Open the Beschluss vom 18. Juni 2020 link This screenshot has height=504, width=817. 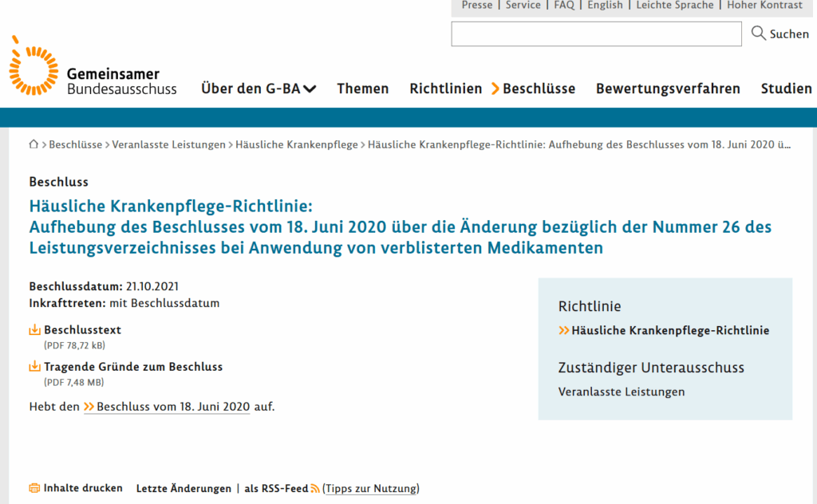(173, 407)
